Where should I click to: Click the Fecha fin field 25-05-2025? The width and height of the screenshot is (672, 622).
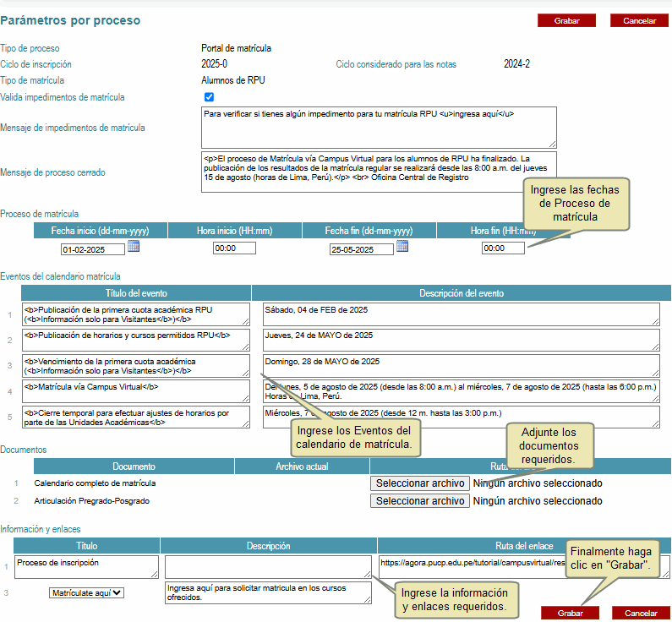(361, 249)
